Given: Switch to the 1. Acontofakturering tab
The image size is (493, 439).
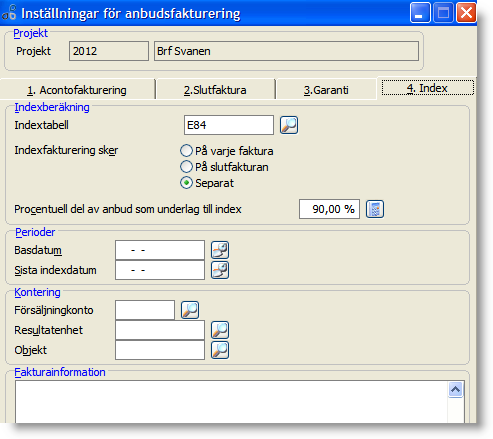Looking at the screenshot, I should (77, 89).
